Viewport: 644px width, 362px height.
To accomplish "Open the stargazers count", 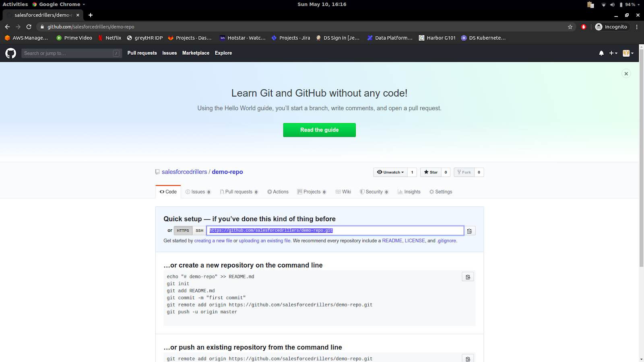I will pyautogui.click(x=446, y=172).
